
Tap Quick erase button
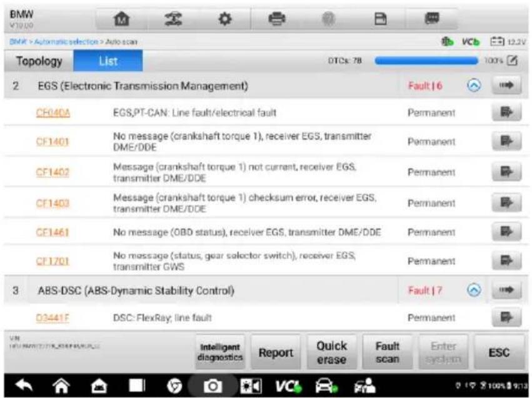pos(331,352)
